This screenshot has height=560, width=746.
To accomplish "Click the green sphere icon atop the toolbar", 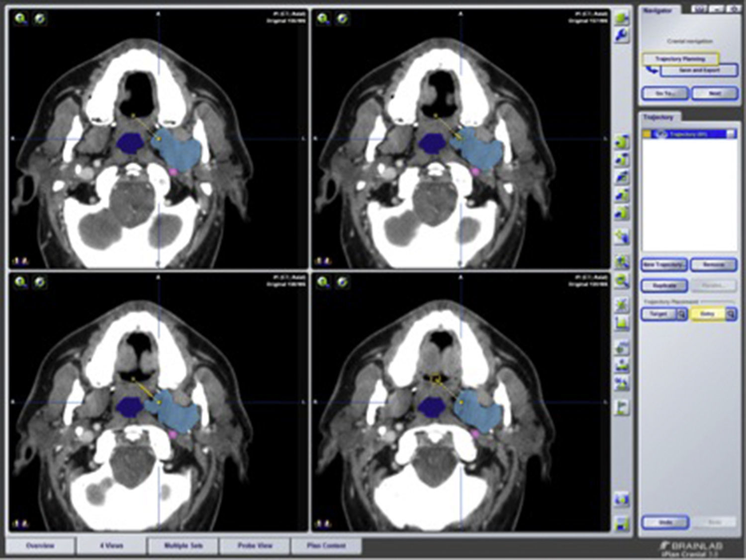I will (622, 19).
